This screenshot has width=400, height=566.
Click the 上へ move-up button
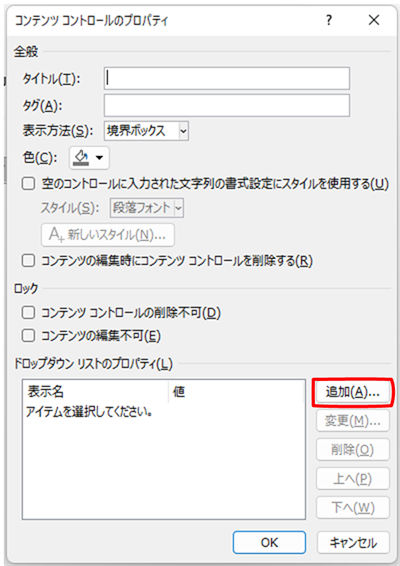(x=353, y=478)
